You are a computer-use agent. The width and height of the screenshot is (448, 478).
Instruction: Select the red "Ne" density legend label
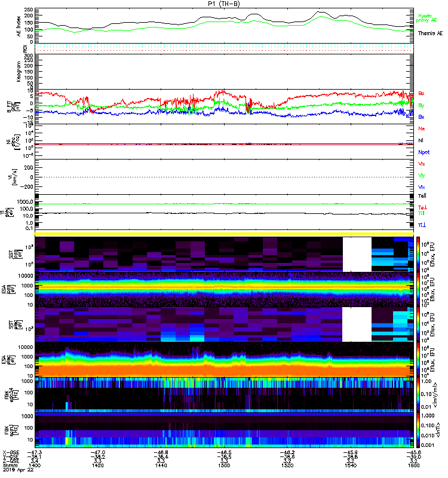(421, 128)
